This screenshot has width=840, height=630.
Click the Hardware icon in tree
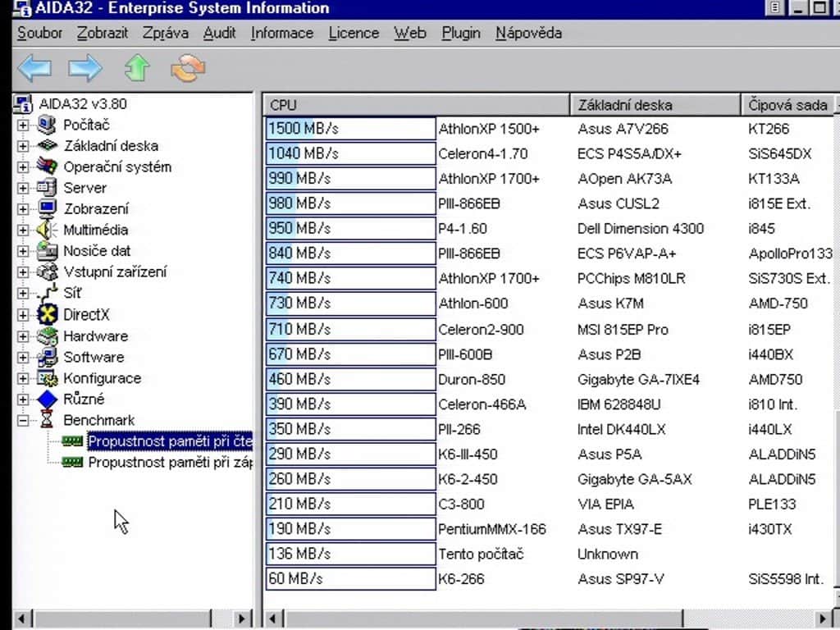[47, 336]
